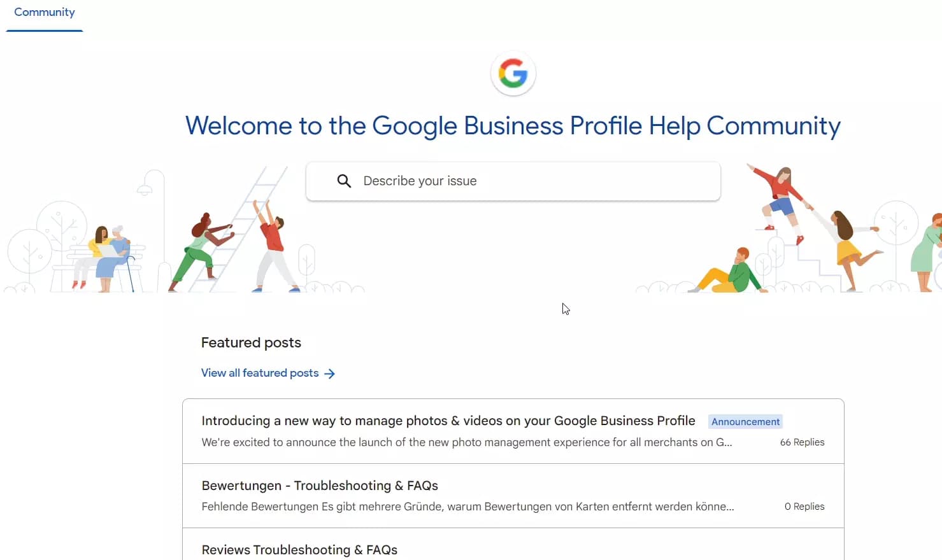
Task: Click the arrow beside "View all featured posts"
Action: 329,374
